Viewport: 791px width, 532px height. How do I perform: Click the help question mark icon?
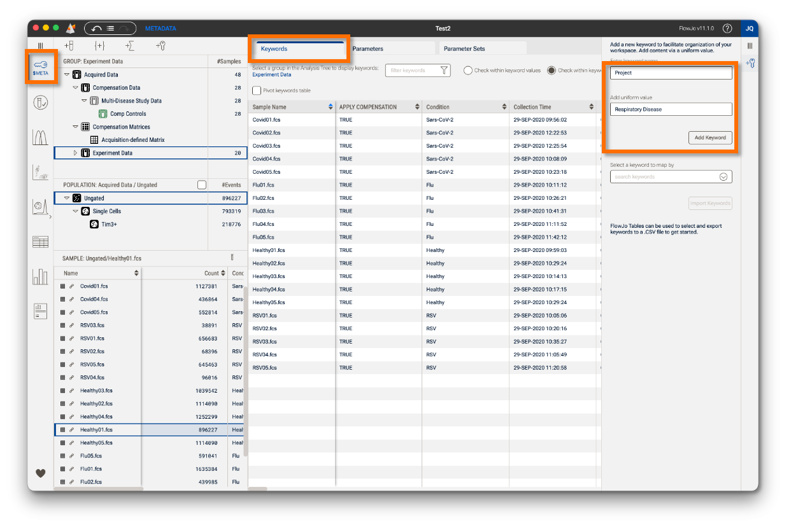point(727,29)
